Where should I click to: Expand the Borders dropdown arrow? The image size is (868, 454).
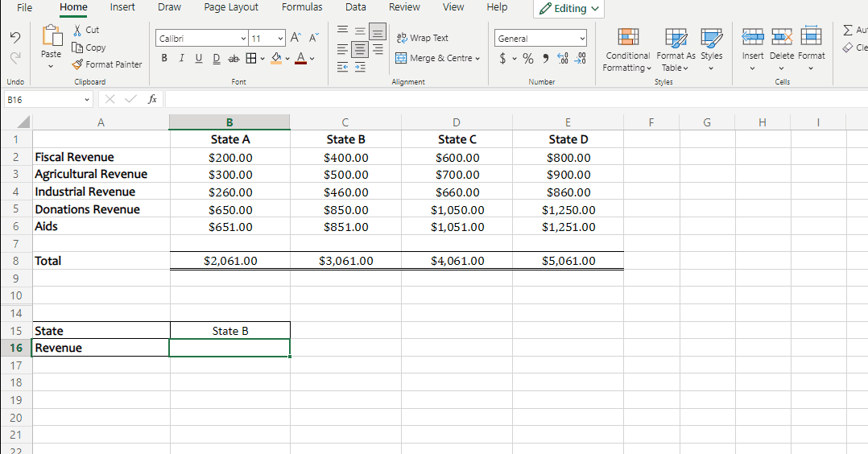click(262, 58)
